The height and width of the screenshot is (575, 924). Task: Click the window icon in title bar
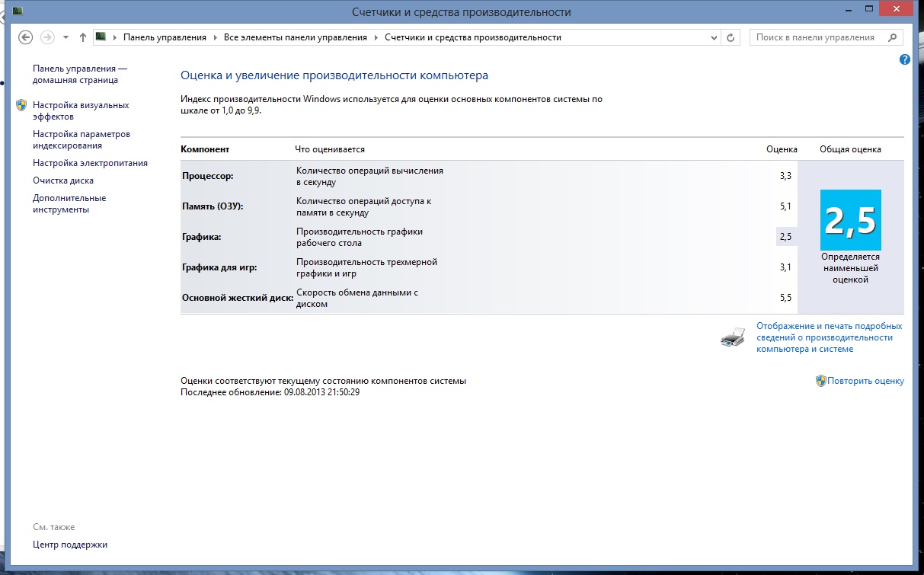coord(17,11)
